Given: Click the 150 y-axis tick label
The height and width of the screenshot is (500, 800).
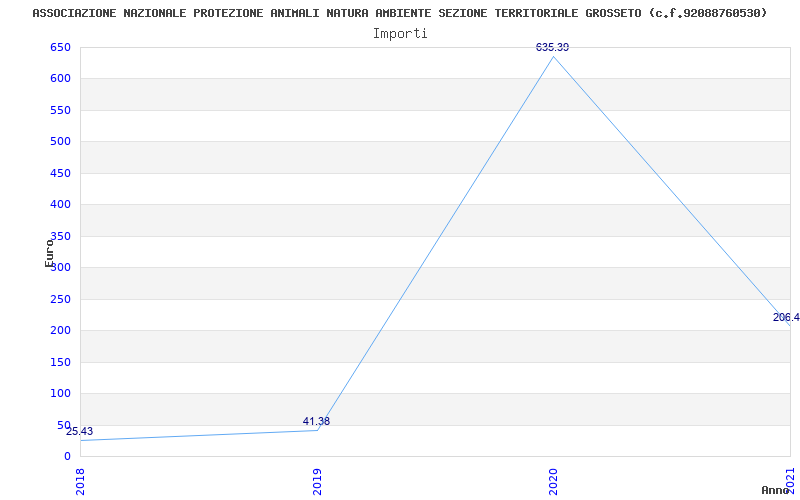Looking at the screenshot, I should 60,362.
